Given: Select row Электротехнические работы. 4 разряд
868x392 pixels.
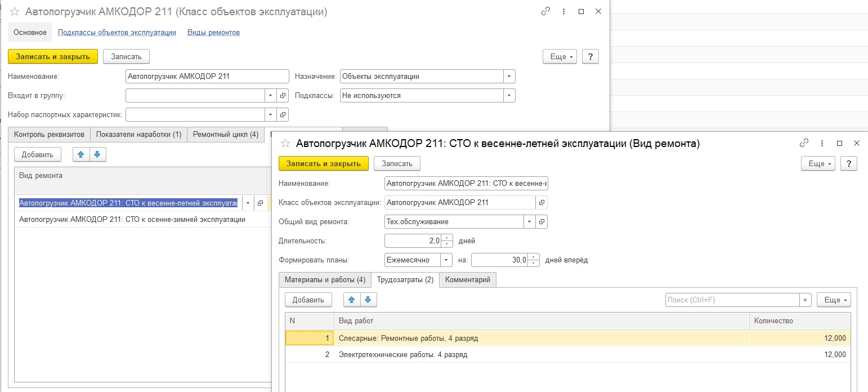Looking at the screenshot, I should pyautogui.click(x=567, y=355).
